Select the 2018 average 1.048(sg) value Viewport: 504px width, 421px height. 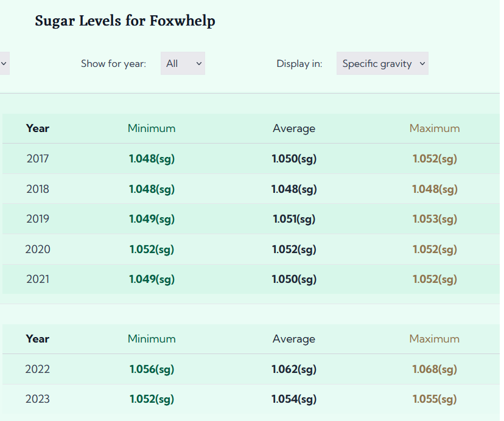[x=294, y=189]
